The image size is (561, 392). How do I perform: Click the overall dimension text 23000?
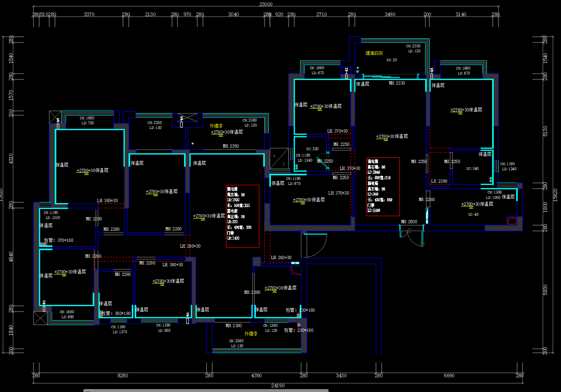pos(266,4)
